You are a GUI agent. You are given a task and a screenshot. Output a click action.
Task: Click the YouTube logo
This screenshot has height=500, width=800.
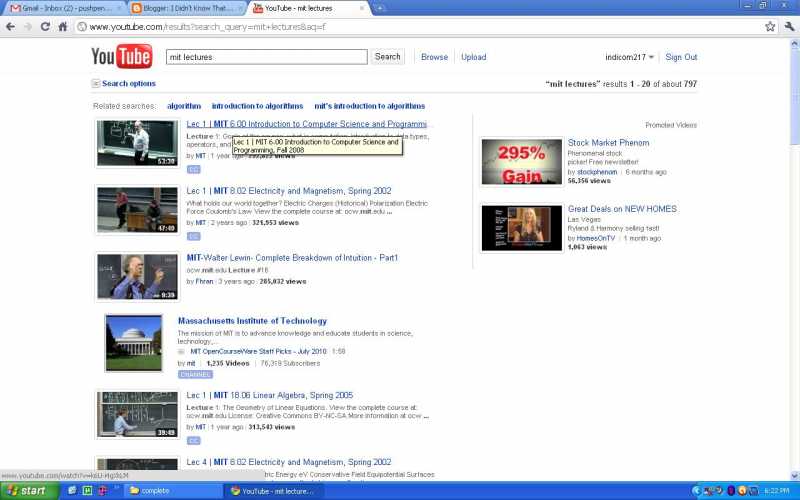(x=121, y=56)
